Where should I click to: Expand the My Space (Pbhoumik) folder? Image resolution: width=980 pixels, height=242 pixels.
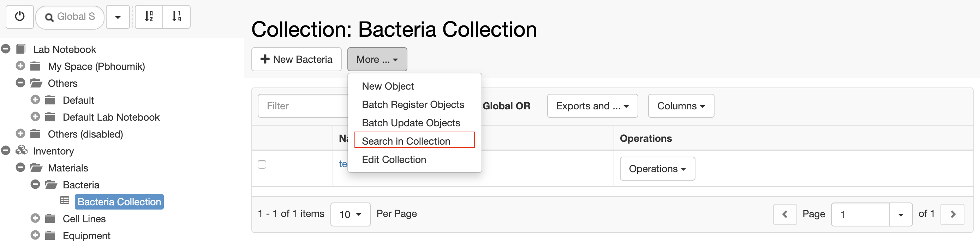click(x=20, y=66)
